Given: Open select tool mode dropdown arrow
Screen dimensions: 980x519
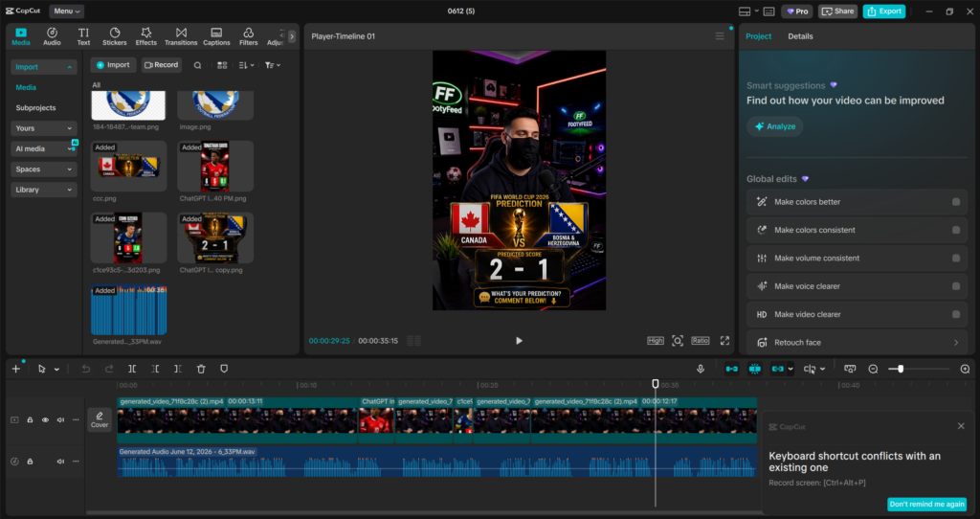Looking at the screenshot, I should tap(56, 370).
